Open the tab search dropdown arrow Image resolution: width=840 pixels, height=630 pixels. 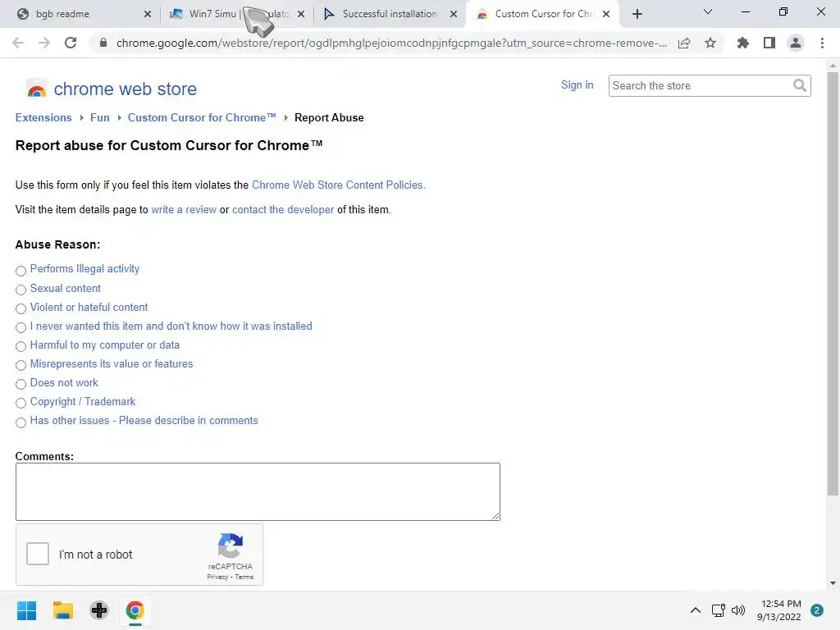(x=708, y=11)
